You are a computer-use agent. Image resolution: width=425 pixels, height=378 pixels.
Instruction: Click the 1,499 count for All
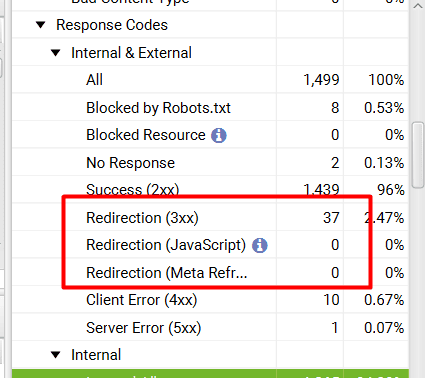tap(321, 80)
